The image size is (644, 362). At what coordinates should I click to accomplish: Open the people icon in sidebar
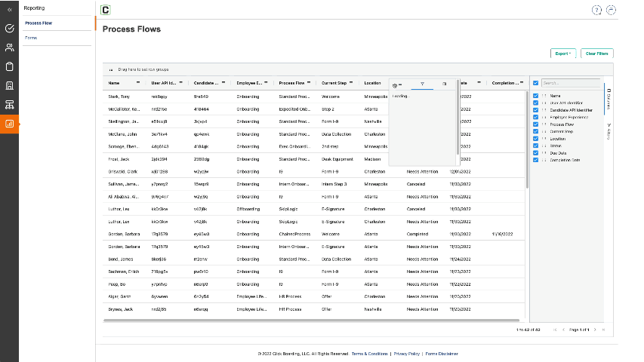point(9,48)
